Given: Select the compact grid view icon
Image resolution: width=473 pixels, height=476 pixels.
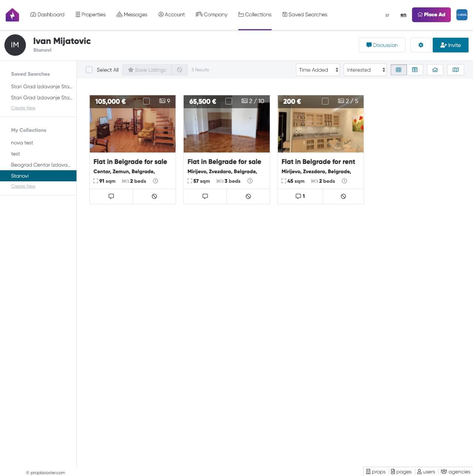Looking at the screenshot, I should (x=398, y=70).
